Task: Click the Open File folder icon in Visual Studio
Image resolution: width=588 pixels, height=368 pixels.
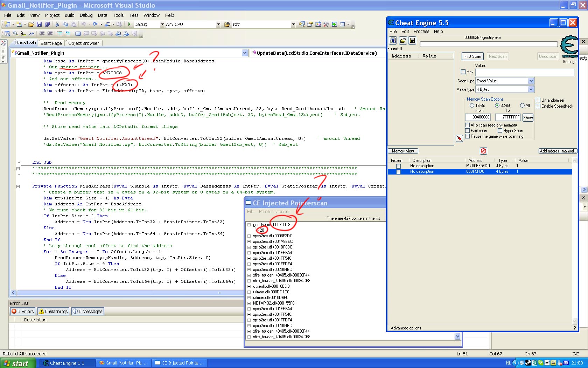Action: 31,24
